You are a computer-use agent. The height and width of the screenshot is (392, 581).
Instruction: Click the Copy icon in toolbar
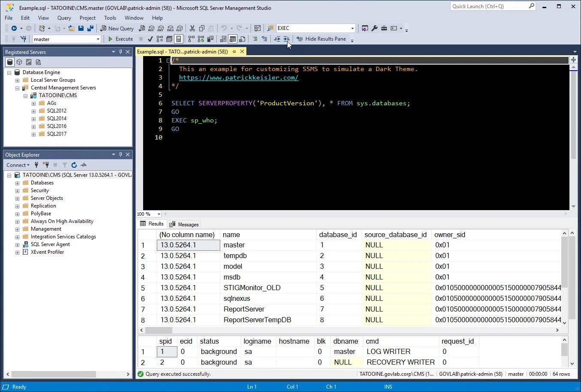pyautogui.click(x=202, y=28)
